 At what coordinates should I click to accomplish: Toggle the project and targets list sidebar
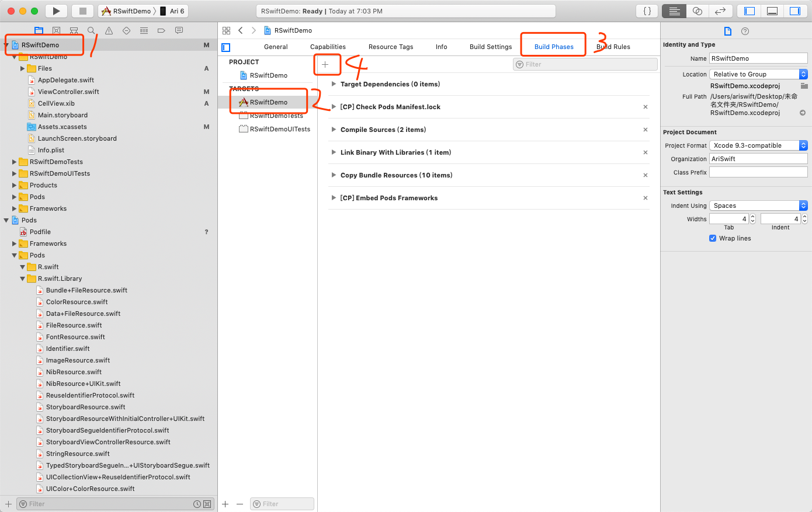[226, 47]
